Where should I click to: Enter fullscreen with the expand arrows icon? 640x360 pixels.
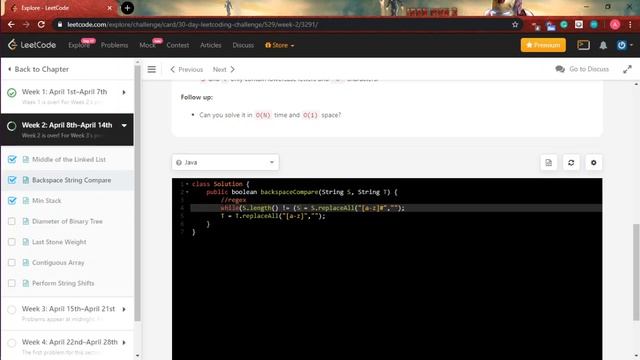point(627,69)
